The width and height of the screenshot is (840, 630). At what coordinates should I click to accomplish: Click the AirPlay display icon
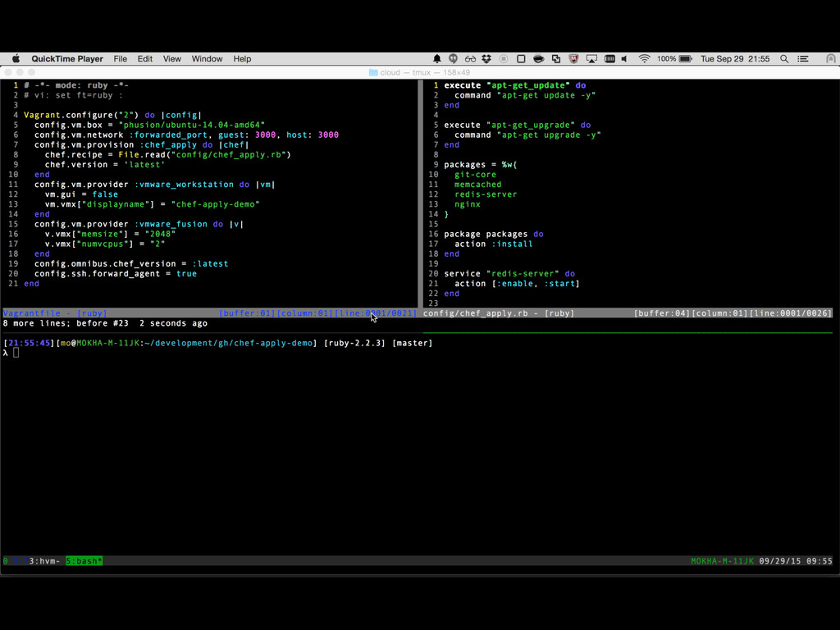pos(591,59)
